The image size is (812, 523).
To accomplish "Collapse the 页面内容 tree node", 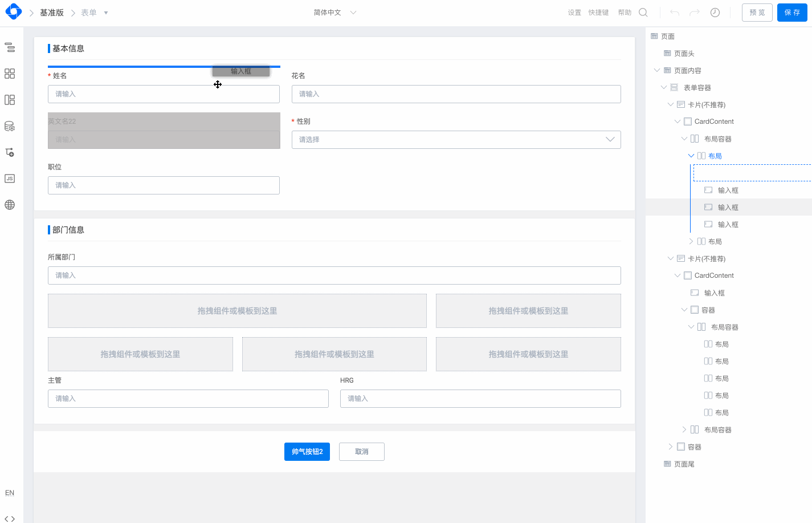I will click(657, 71).
